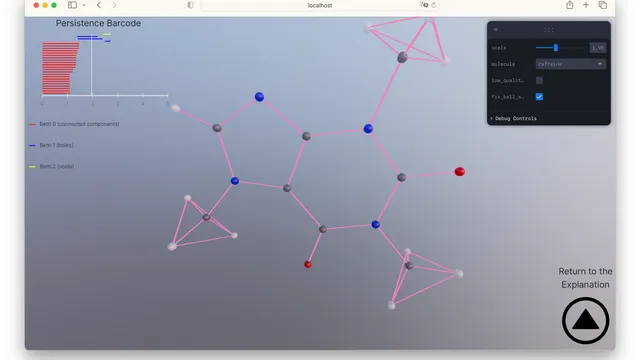Go forward with the browser forward arrow
Image resolution: width=640 pixels, height=360 pixels.
pyautogui.click(x=114, y=5)
